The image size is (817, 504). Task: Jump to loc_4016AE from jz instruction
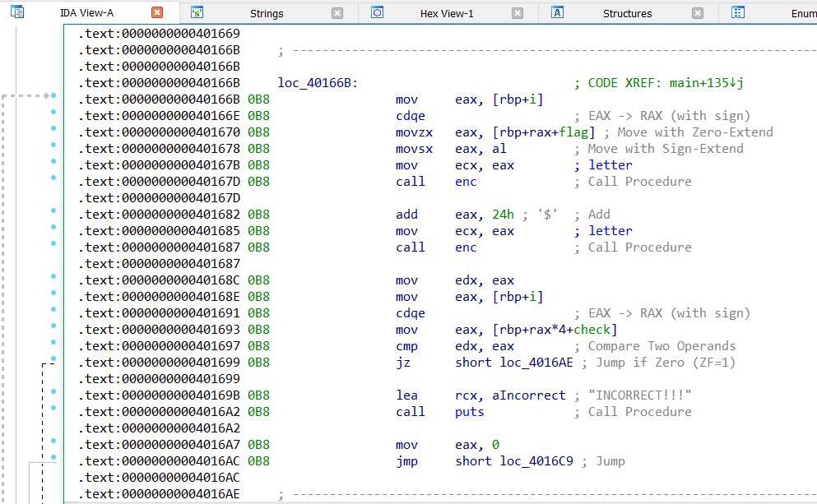(x=536, y=363)
